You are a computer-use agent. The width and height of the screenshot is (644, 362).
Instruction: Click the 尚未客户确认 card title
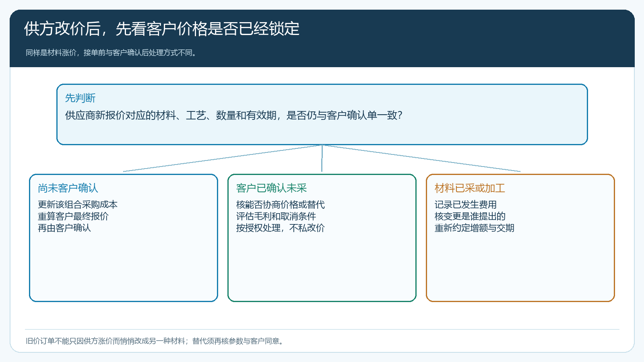pos(68,188)
